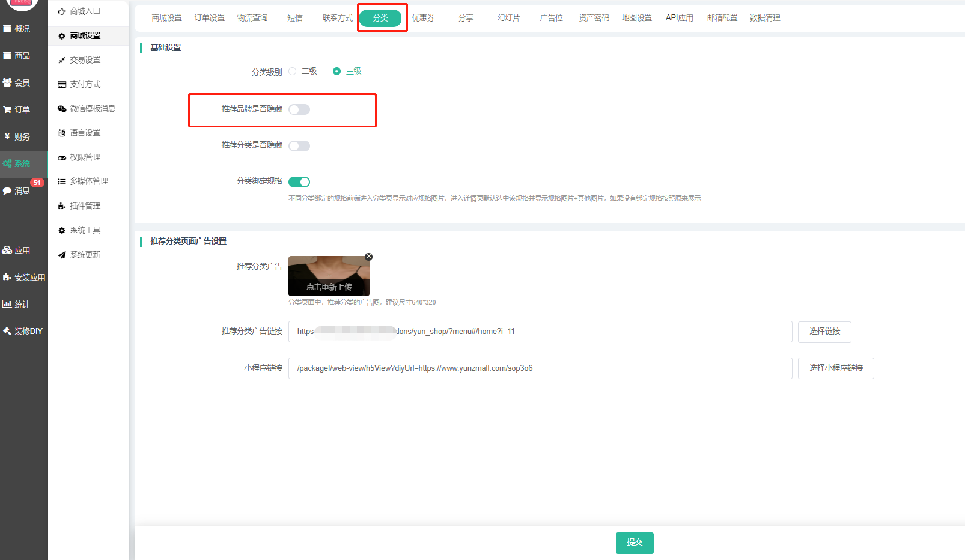965x560 pixels.
Task: Click the 消息 chat bubble icon
Action: click(x=7, y=191)
